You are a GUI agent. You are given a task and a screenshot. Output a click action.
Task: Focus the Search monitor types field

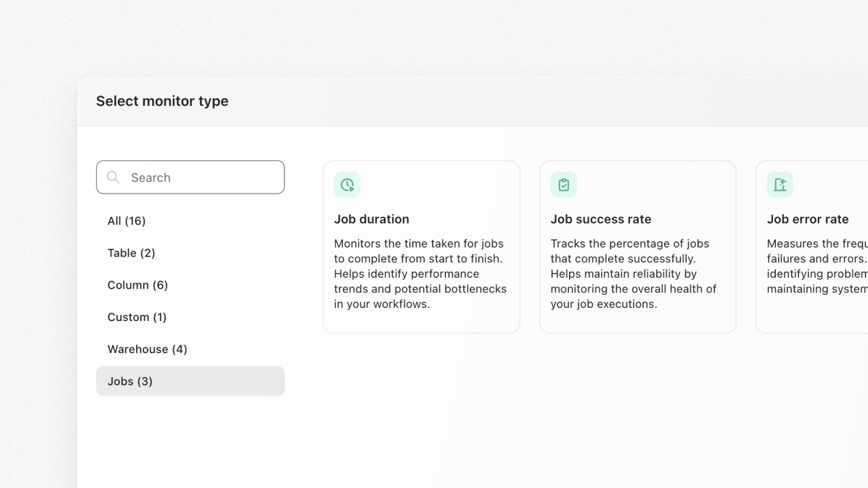click(199, 177)
